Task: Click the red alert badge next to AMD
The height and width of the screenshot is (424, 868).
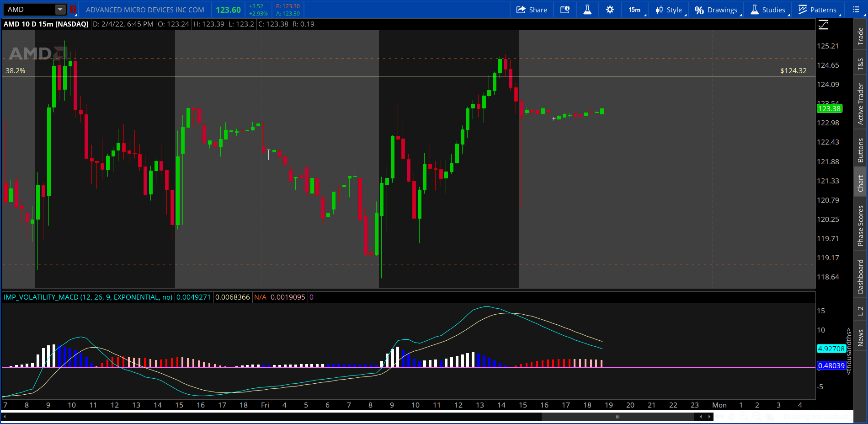Action: click(x=72, y=9)
